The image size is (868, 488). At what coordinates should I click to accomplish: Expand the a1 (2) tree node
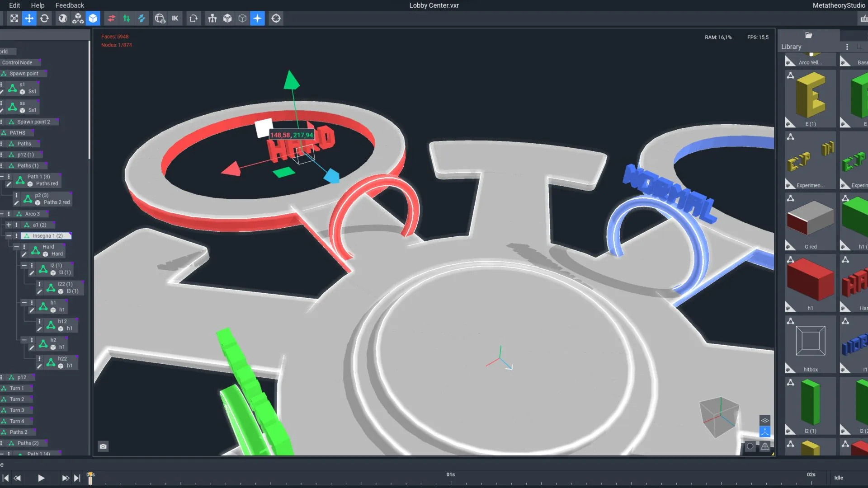coord(9,225)
